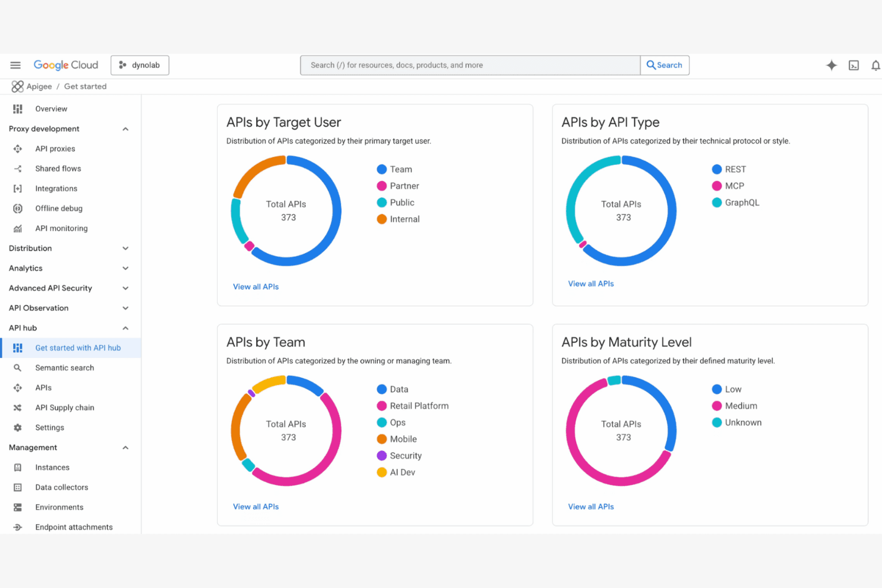Select the Offline debug icon
The image size is (882, 588).
(x=18, y=209)
